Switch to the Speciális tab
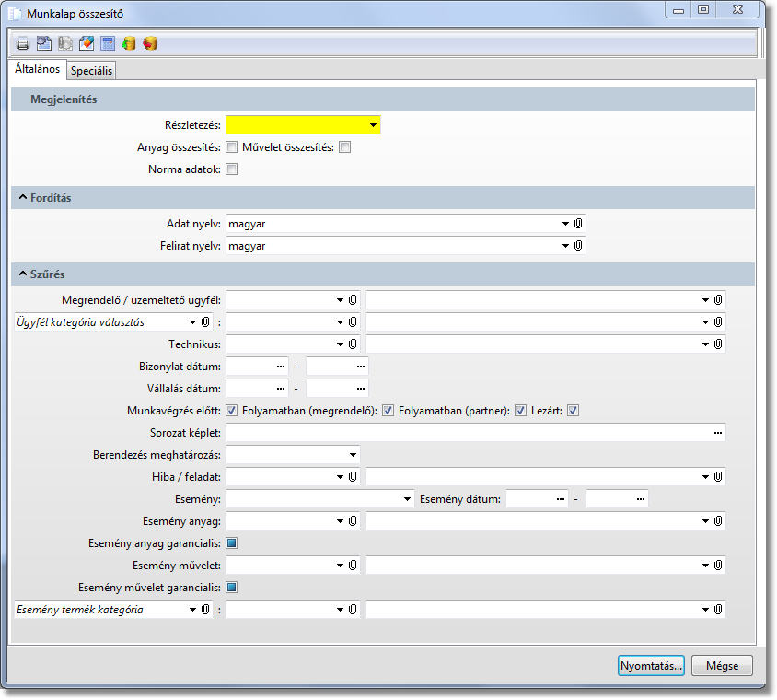Viewport: 777px width, 700px height. pos(91,71)
